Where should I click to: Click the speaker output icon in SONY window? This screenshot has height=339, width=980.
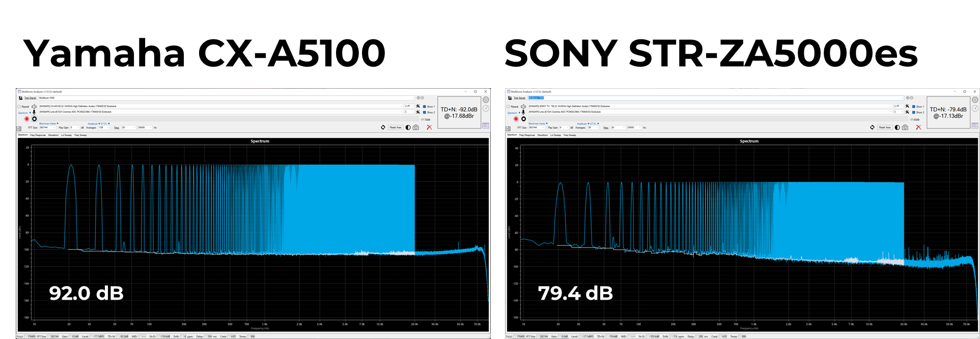pyautogui.click(x=523, y=107)
